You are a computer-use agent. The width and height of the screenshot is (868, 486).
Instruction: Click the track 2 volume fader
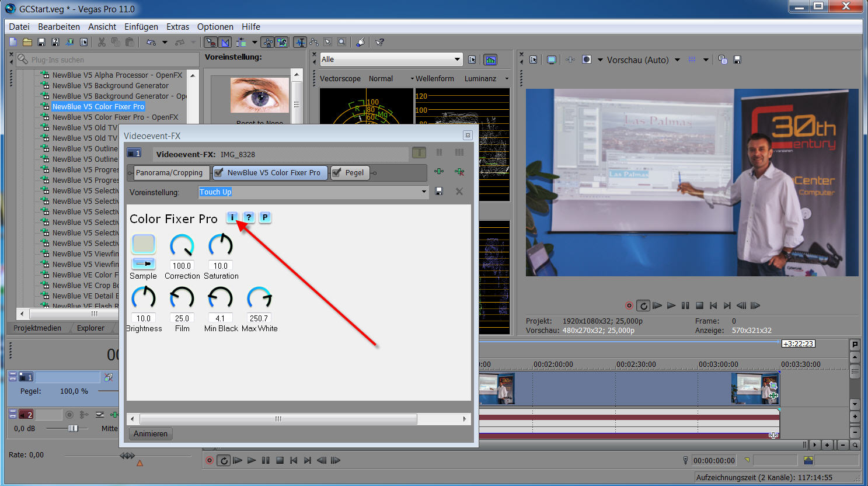pyautogui.click(x=73, y=428)
